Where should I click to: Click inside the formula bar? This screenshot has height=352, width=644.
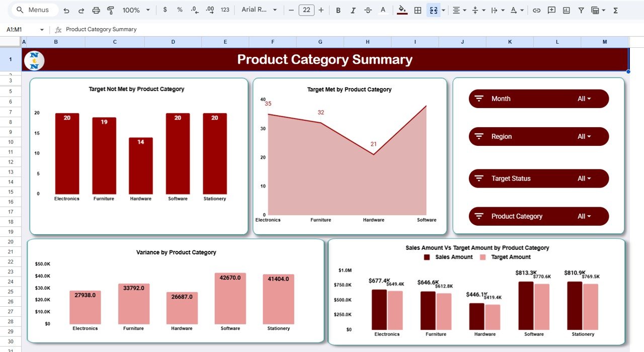pyautogui.click(x=151, y=29)
